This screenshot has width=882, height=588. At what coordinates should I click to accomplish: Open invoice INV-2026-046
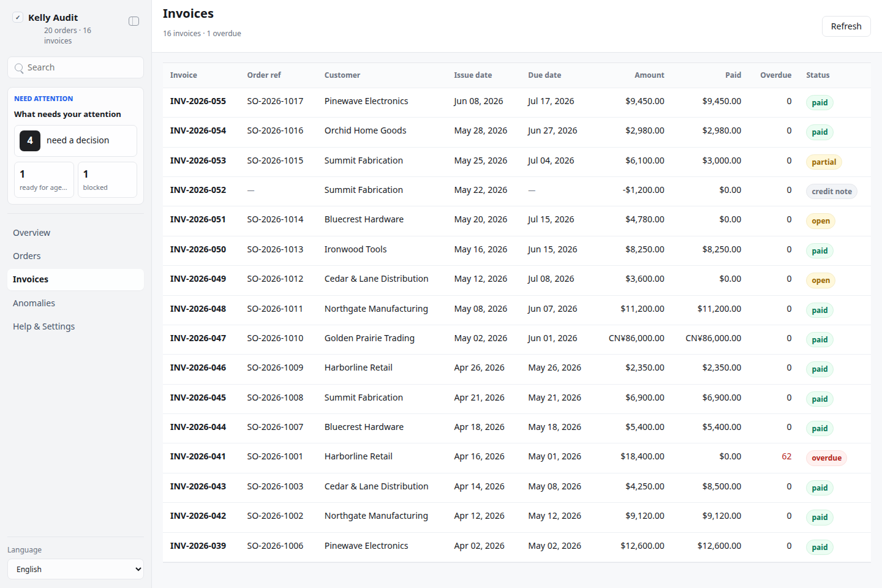[198, 367]
